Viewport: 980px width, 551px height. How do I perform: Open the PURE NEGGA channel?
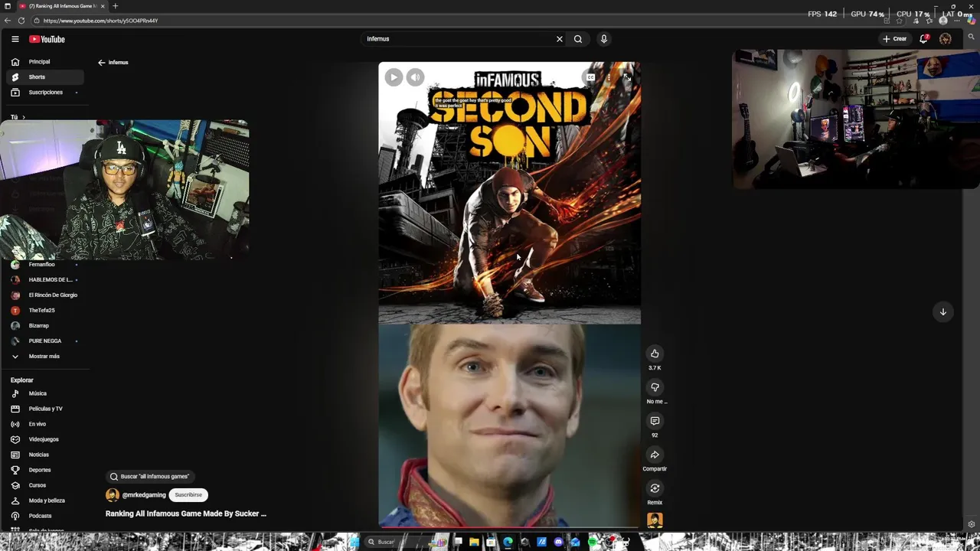pyautogui.click(x=44, y=341)
